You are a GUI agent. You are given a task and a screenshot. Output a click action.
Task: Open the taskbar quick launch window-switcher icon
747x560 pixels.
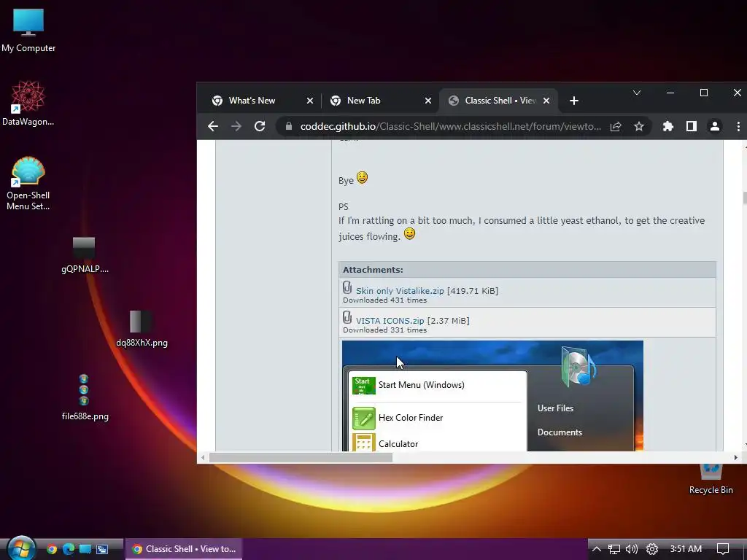click(x=102, y=549)
